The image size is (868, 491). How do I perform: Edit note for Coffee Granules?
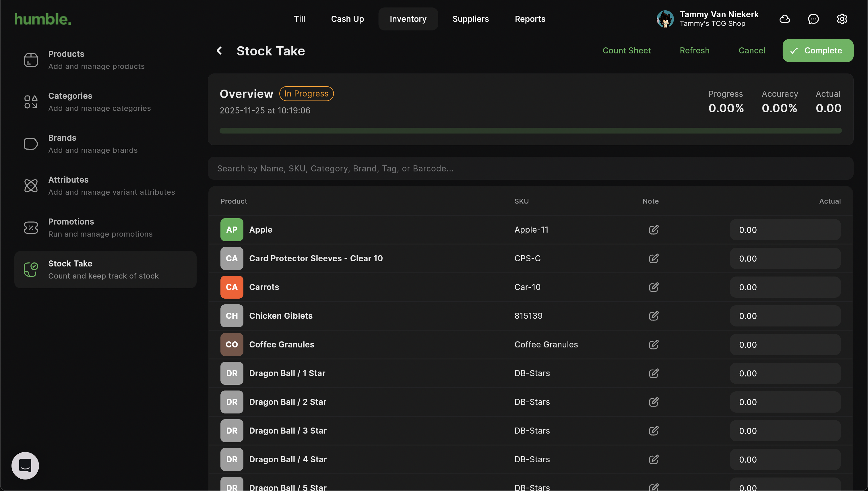pos(653,345)
